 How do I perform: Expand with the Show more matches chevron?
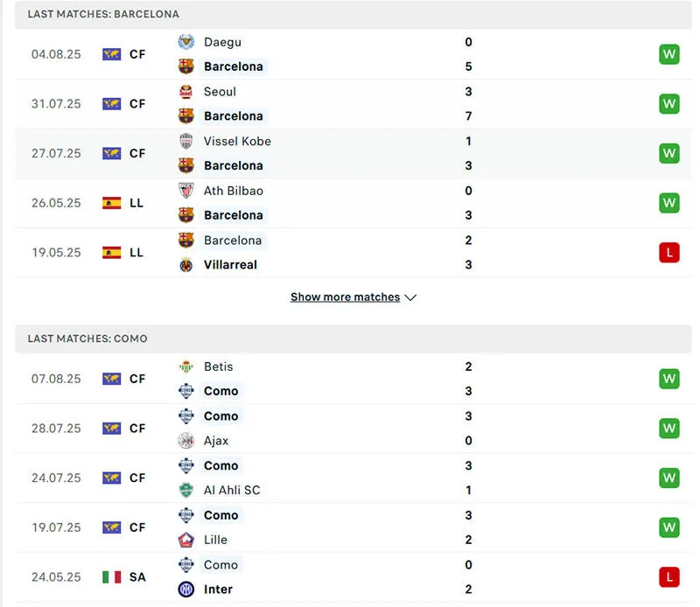(x=410, y=297)
